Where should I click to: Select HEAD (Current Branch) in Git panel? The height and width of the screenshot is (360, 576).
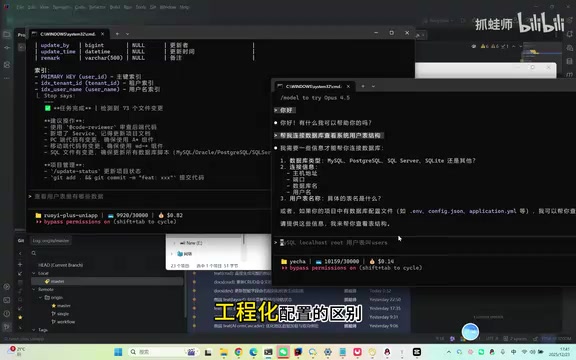(x=61, y=265)
